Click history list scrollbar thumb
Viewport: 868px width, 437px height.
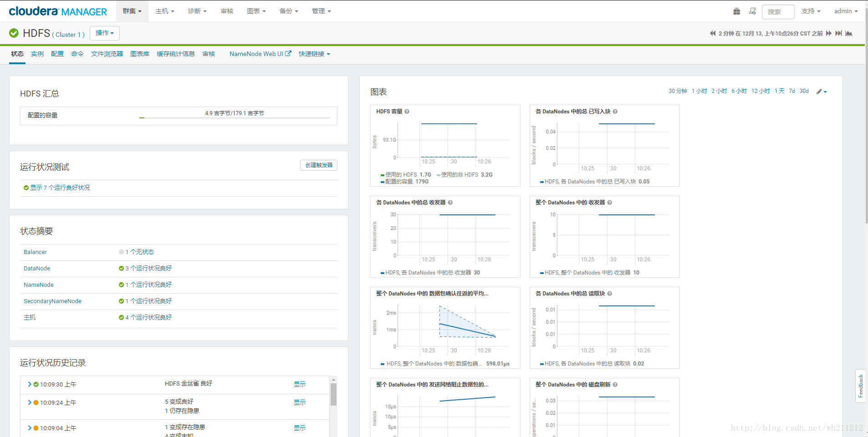tap(333, 394)
